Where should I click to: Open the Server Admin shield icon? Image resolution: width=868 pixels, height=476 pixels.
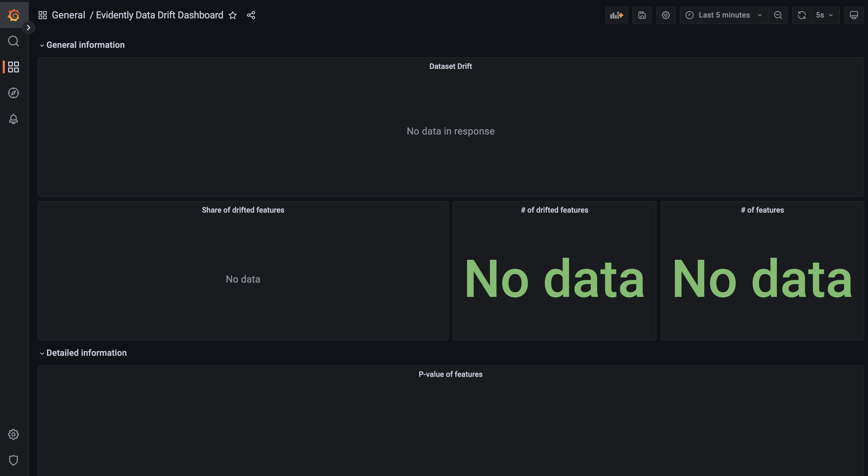click(13, 460)
